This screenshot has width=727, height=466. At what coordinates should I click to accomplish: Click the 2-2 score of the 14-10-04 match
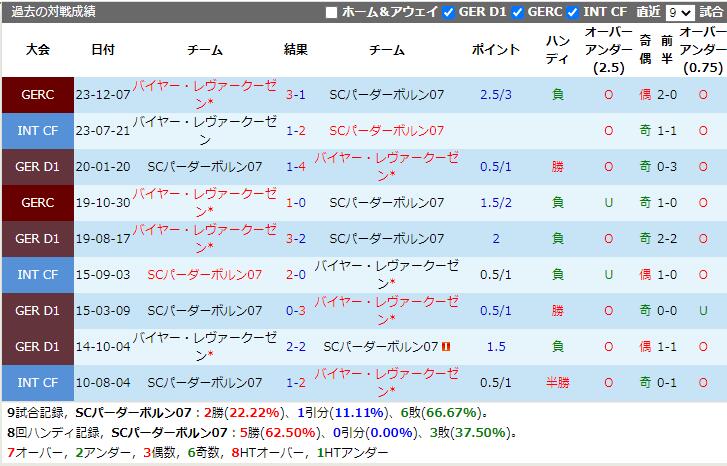tap(296, 346)
